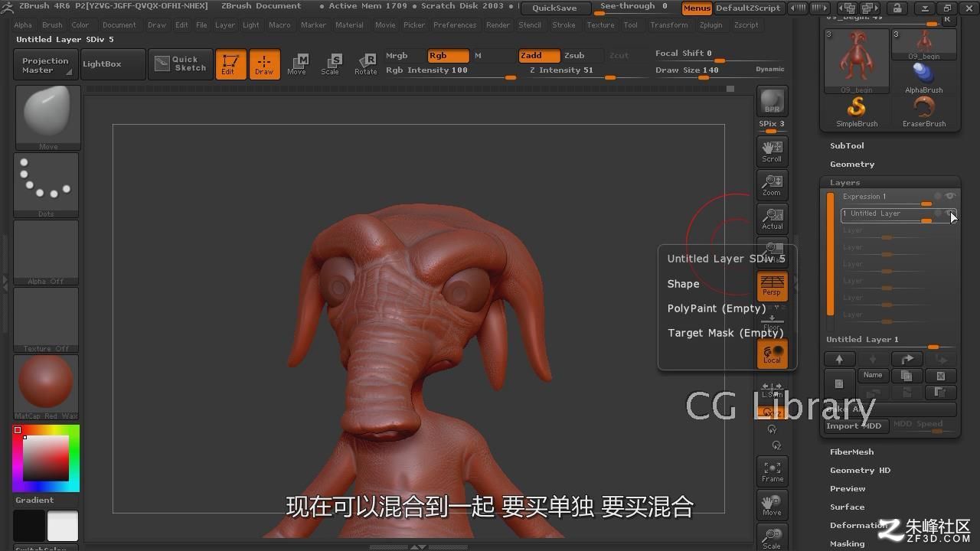This screenshot has height=551, width=980.
Task: Open the MatCap Red Wax material selector
Action: pos(47,387)
